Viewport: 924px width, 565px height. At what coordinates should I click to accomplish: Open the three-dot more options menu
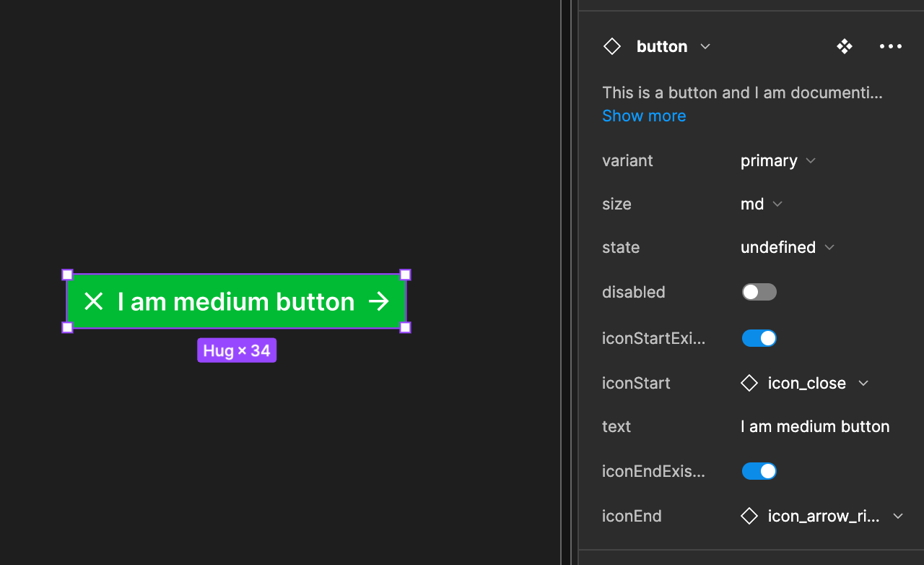click(x=891, y=47)
